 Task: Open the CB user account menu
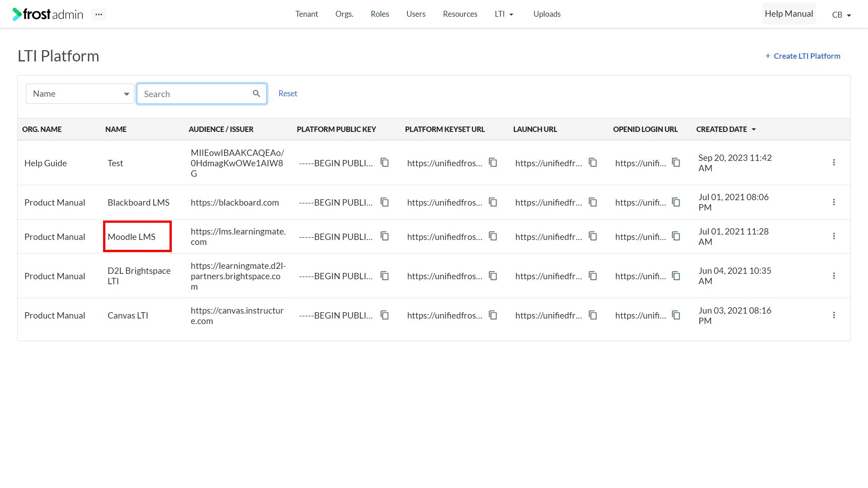842,15
